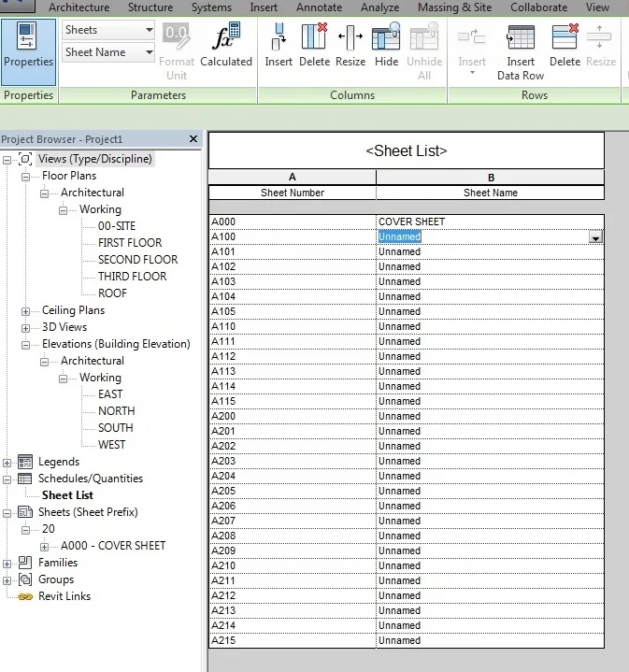Click the A215 sheet number cell
This screenshot has height=672, width=629.
(x=293, y=640)
